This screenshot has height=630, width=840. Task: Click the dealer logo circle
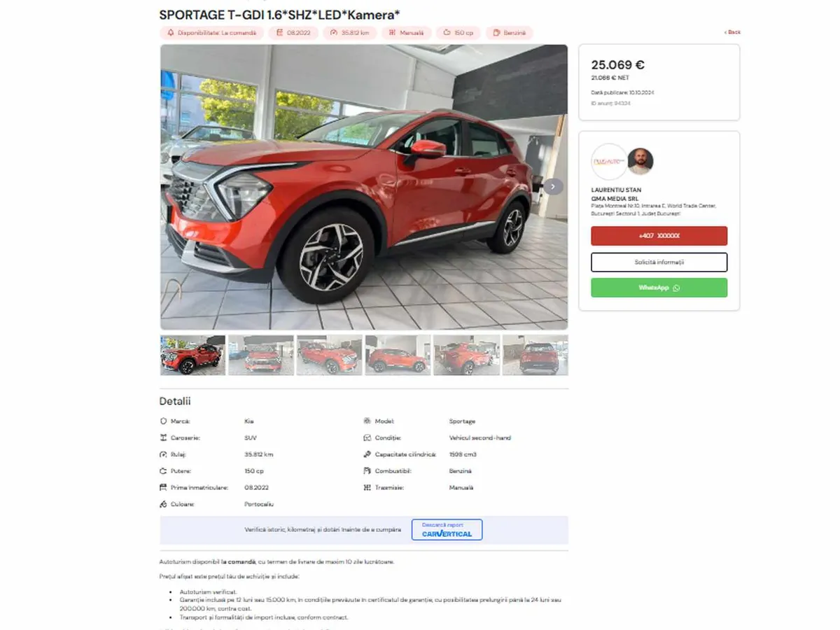(609, 162)
